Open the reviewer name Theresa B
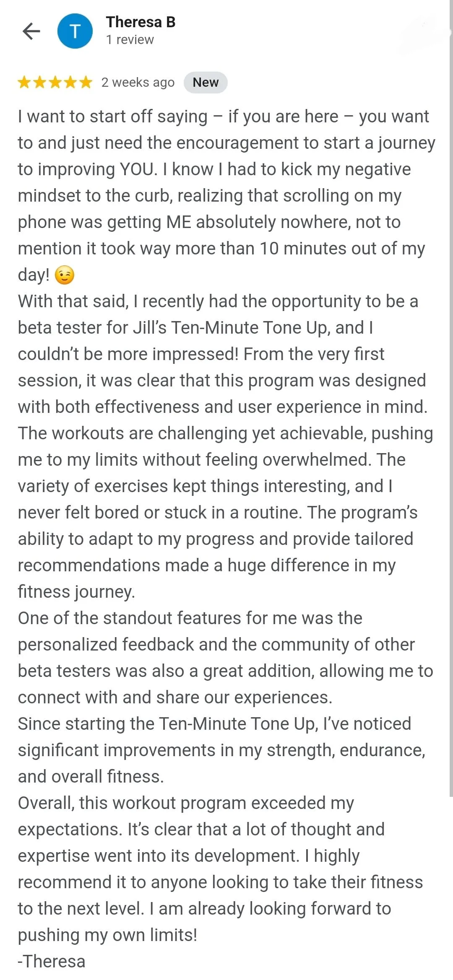This screenshot has height=980, width=453. [141, 22]
